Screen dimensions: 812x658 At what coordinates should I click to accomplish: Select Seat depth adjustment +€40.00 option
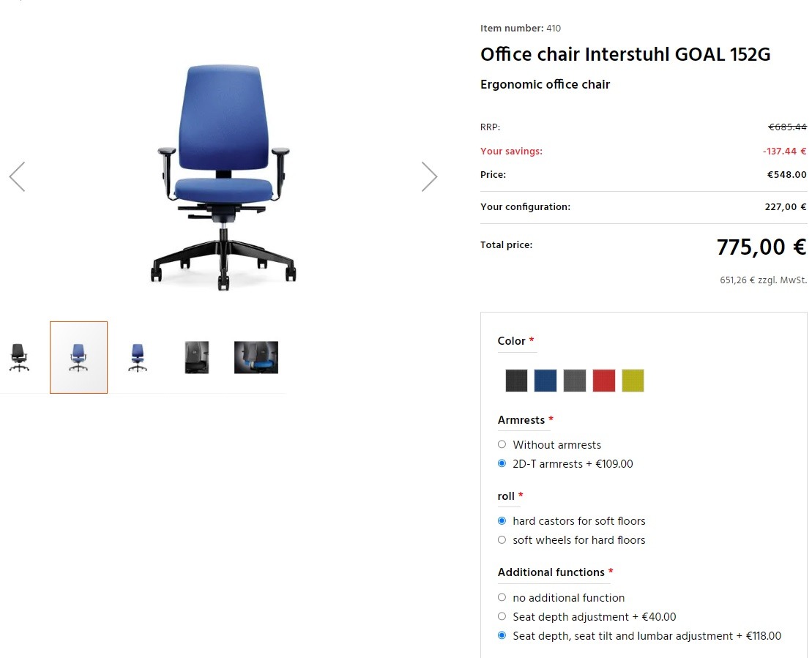point(502,616)
